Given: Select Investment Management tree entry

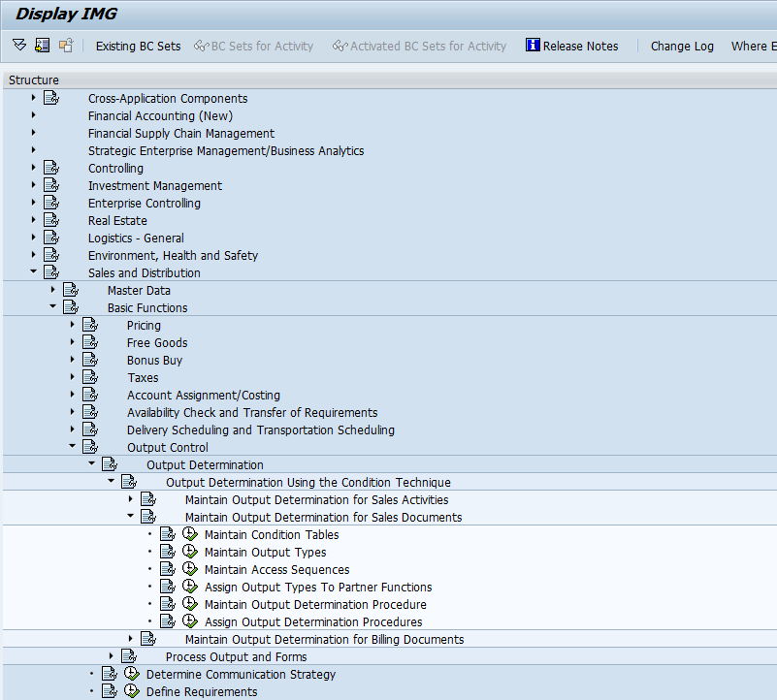Looking at the screenshot, I should pyautogui.click(x=154, y=186).
